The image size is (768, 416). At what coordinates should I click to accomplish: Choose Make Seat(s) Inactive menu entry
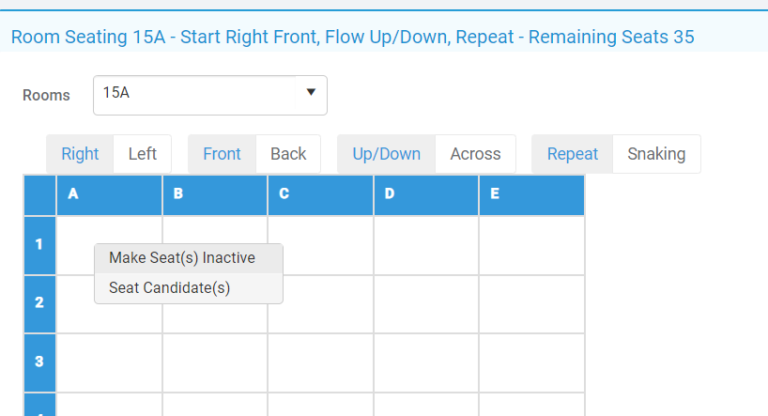(182, 258)
